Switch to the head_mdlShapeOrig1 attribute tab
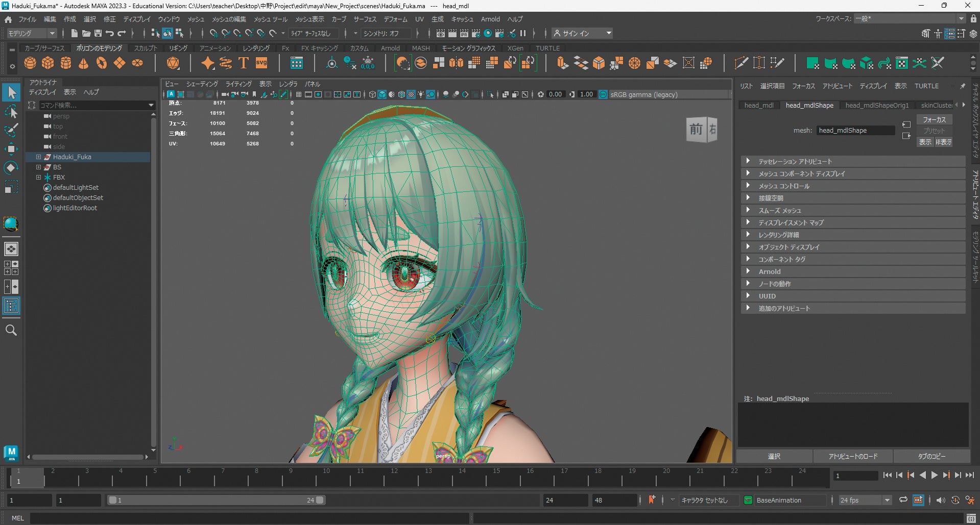This screenshot has height=525, width=980. [877, 105]
